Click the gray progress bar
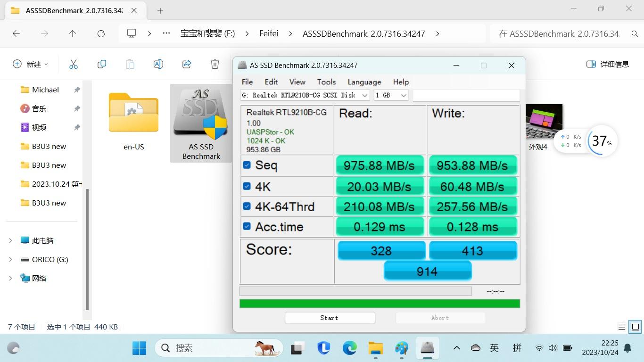644x362 pixels. click(x=355, y=291)
